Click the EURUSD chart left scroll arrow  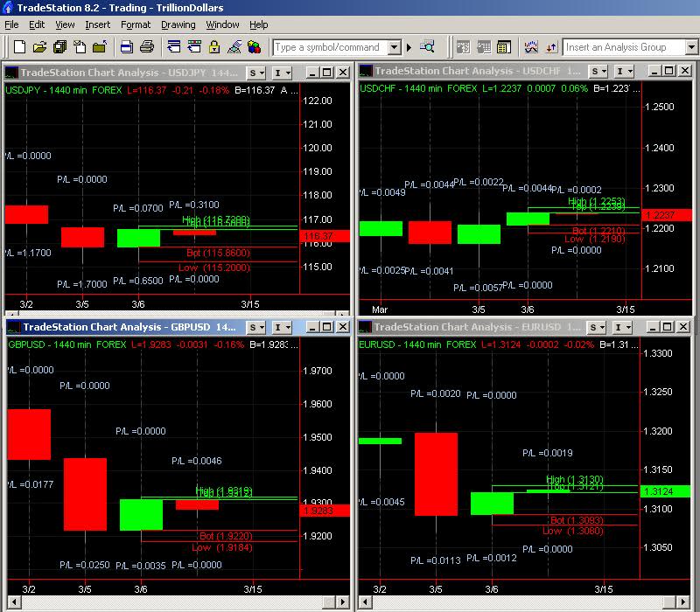[x=365, y=602]
